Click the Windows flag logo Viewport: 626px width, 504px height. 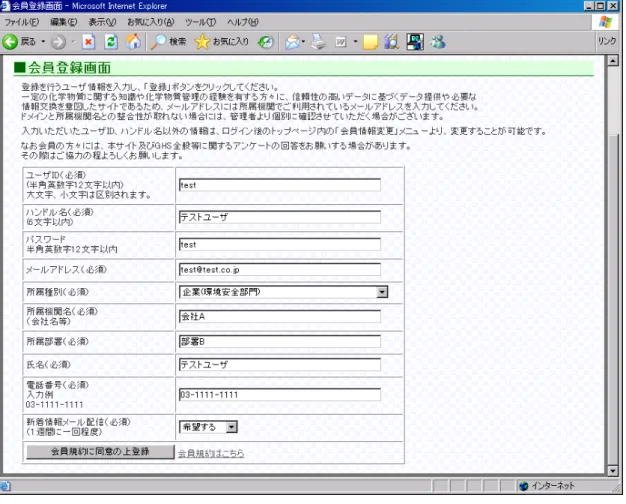(x=606, y=22)
